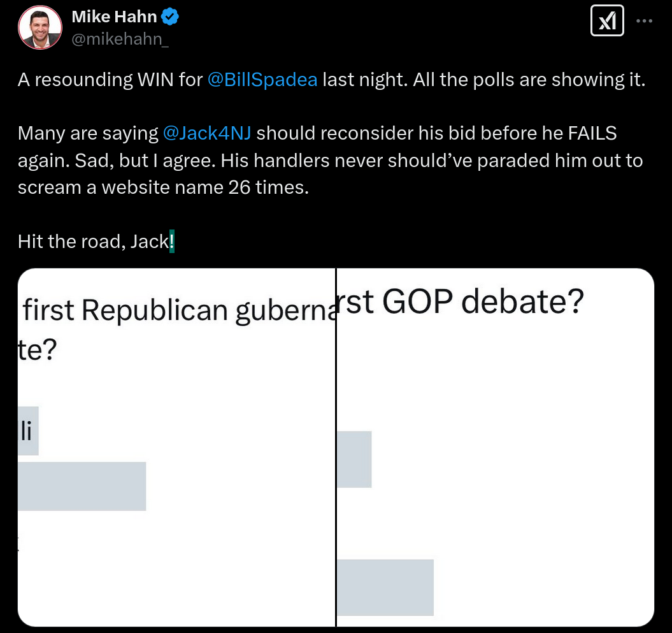Click the 'te?' text in left poll
The height and width of the screenshot is (633, 672).
point(38,350)
